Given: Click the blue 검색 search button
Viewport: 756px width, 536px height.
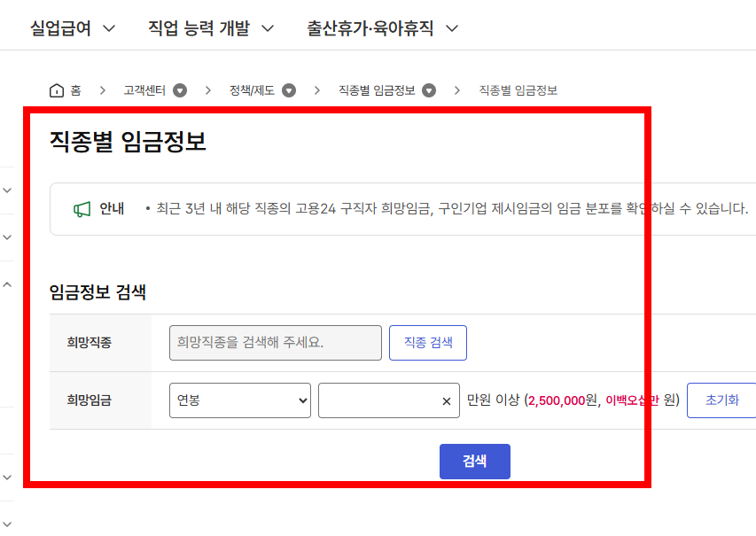Looking at the screenshot, I should 475,461.
